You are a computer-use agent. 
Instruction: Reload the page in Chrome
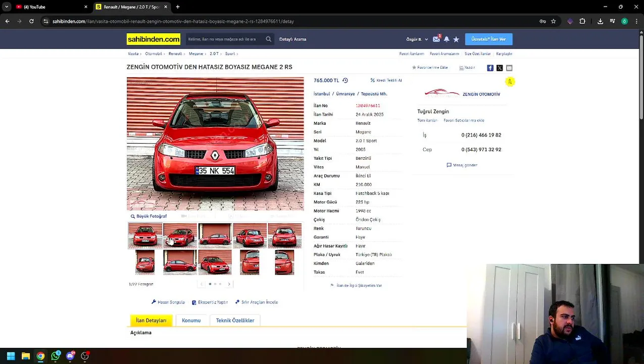click(x=31, y=21)
